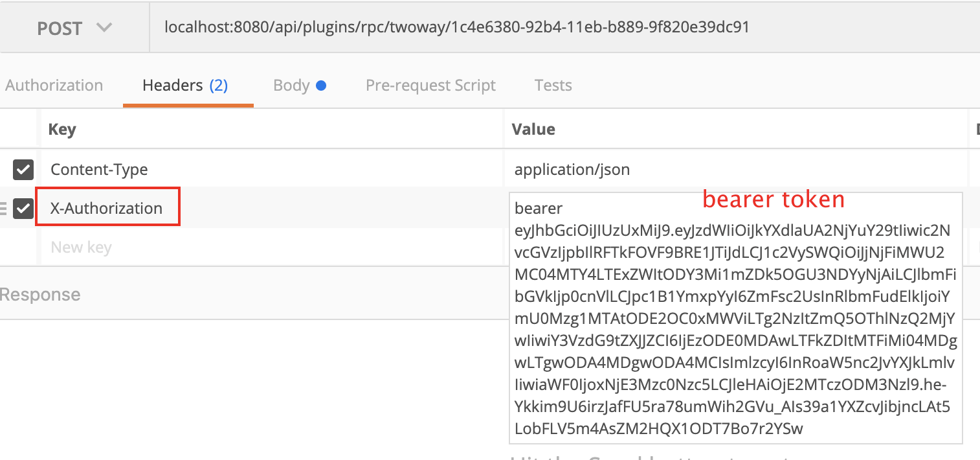
Task: Disable the X-Authorization header checkbox
Action: [x=23, y=209]
